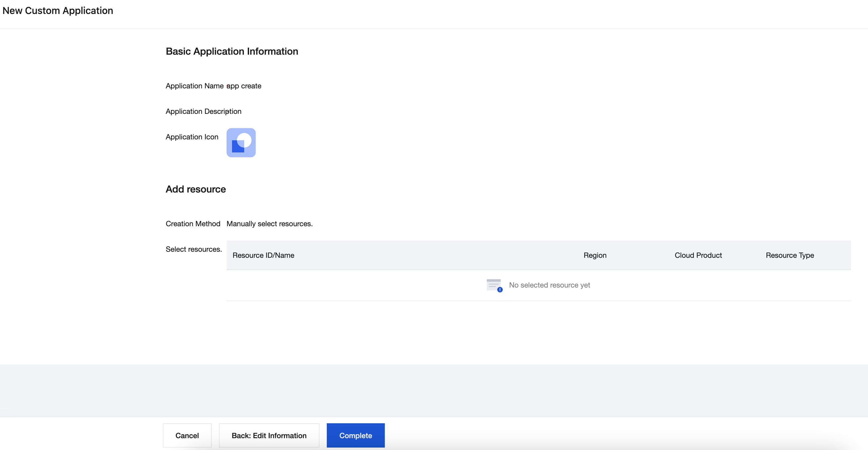This screenshot has height=450, width=868.
Task: Click the blue application icon thumbnail
Action: tap(241, 142)
